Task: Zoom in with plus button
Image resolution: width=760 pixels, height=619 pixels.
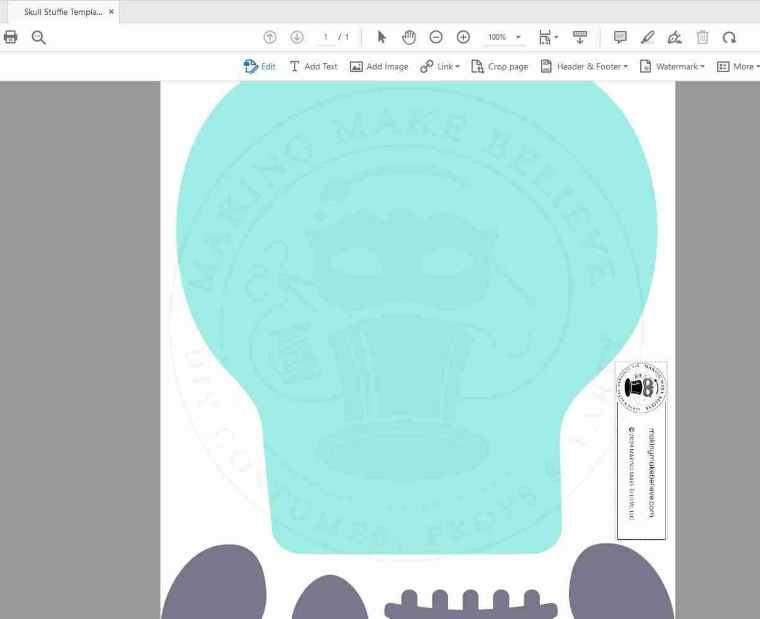Action: click(463, 37)
